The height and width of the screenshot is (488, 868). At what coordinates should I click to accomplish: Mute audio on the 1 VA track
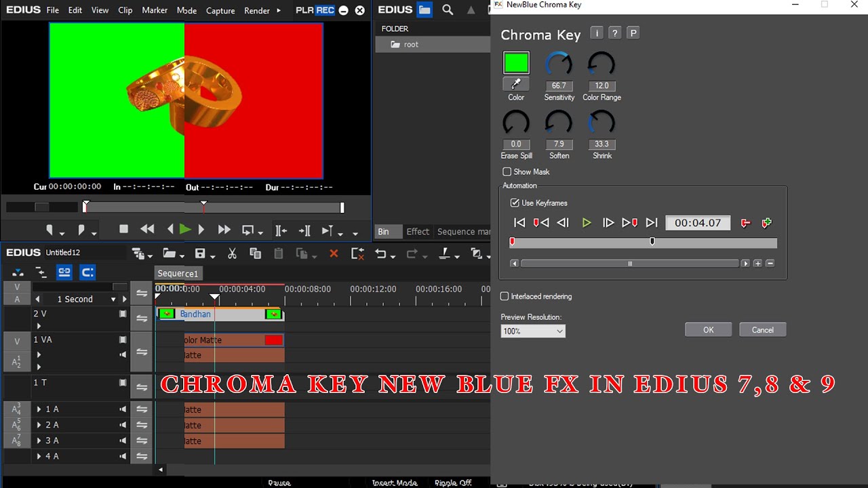[123, 354]
